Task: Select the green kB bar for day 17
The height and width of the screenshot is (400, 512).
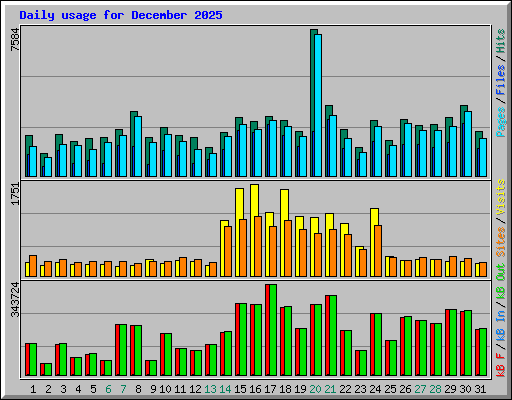Action: [x=273, y=330]
